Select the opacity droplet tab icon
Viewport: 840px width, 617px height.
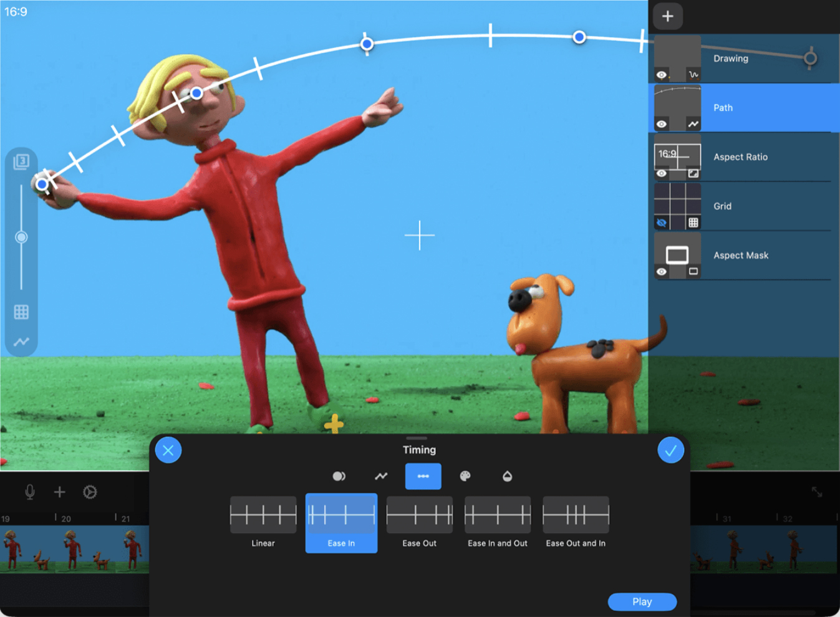coord(507,477)
